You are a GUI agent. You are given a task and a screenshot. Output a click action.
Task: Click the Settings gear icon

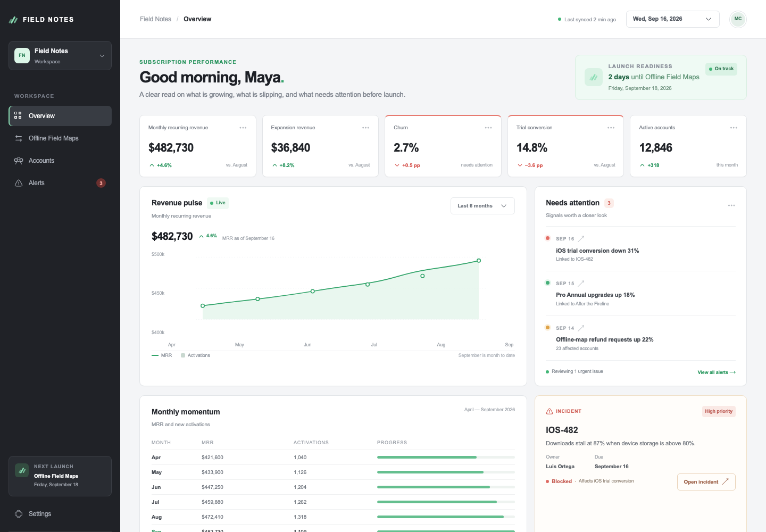pos(19,514)
